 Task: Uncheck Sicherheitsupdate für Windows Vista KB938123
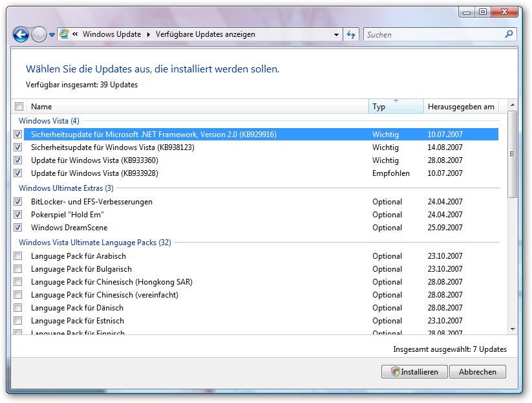click(18, 147)
